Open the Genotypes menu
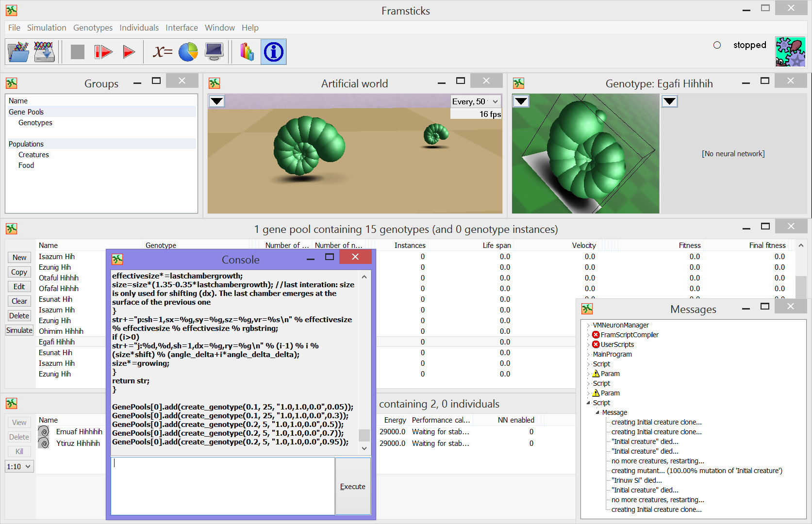This screenshot has height=524, width=812. coord(93,28)
